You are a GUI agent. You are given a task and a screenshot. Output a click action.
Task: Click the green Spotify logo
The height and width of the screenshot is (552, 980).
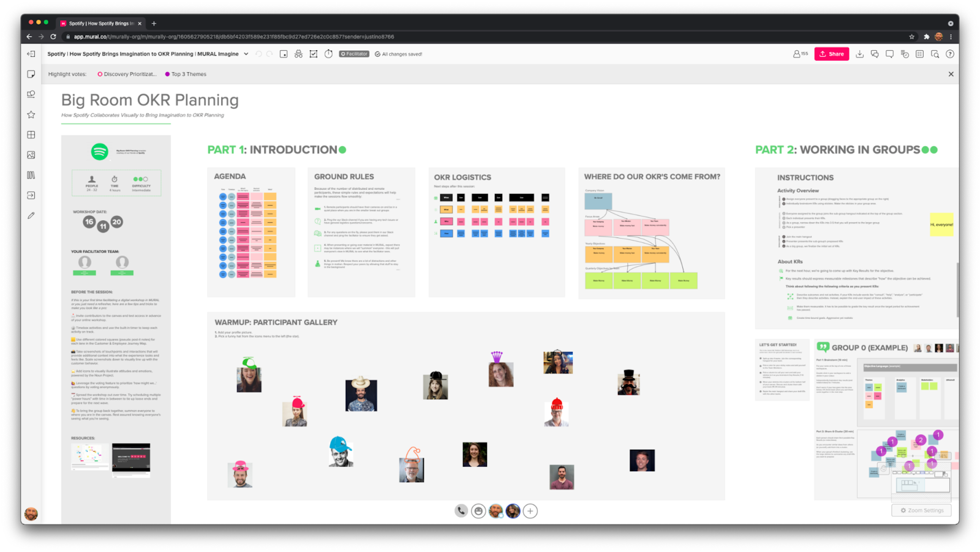point(100,151)
